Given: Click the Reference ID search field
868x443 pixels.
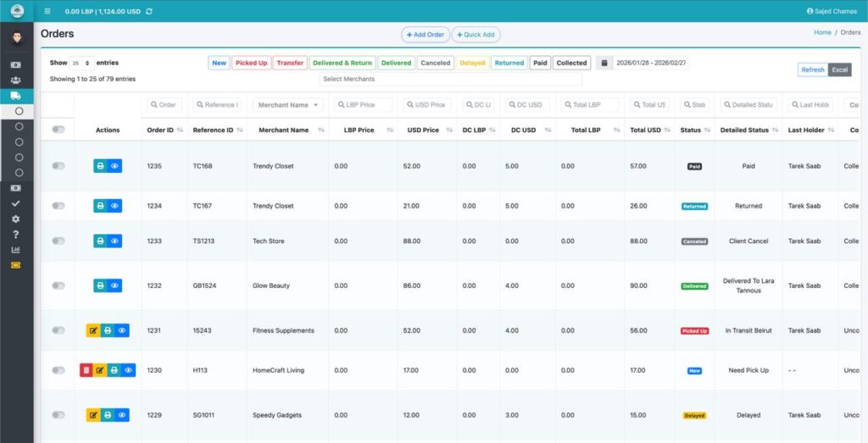Looking at the screenshot, I should 217,105.
